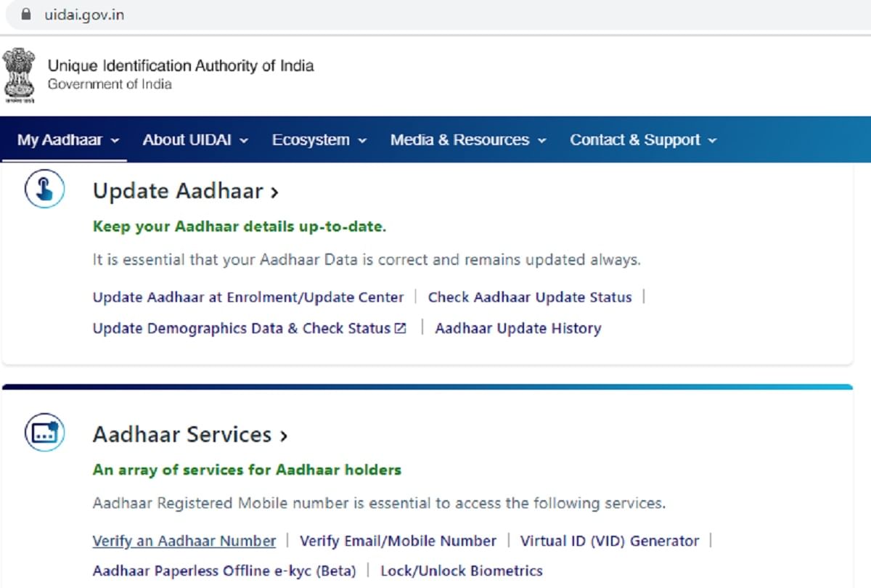
Task: Open Update Aadhaar at Enrolment/Update Center
Action: coord(248,297)
